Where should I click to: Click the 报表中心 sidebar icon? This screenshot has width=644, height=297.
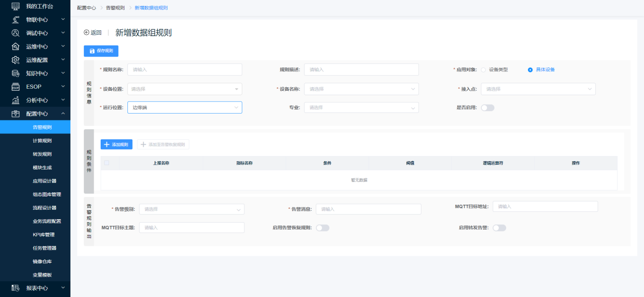pos(15,288)
